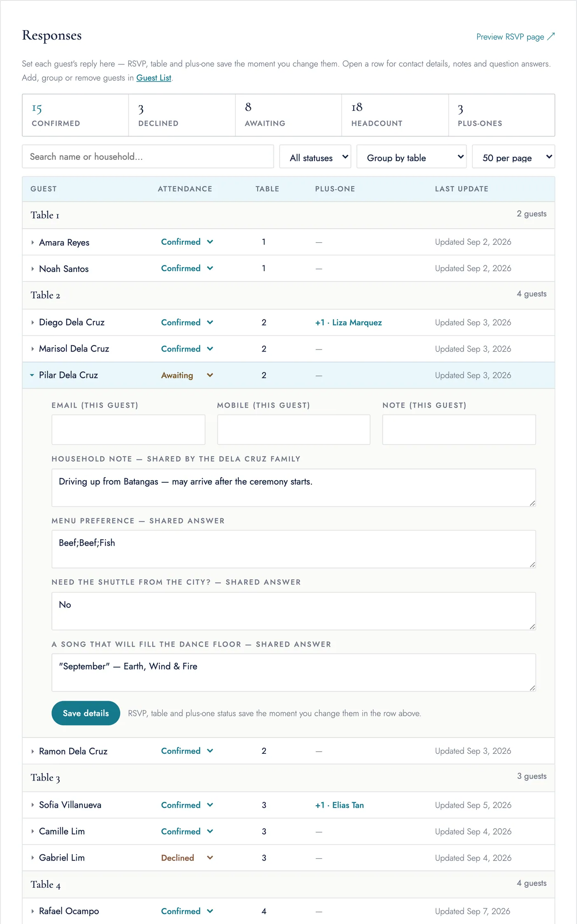Expand Sofia Villanueva row details
The image size is (577, 924).
click(x=33, y=805)
